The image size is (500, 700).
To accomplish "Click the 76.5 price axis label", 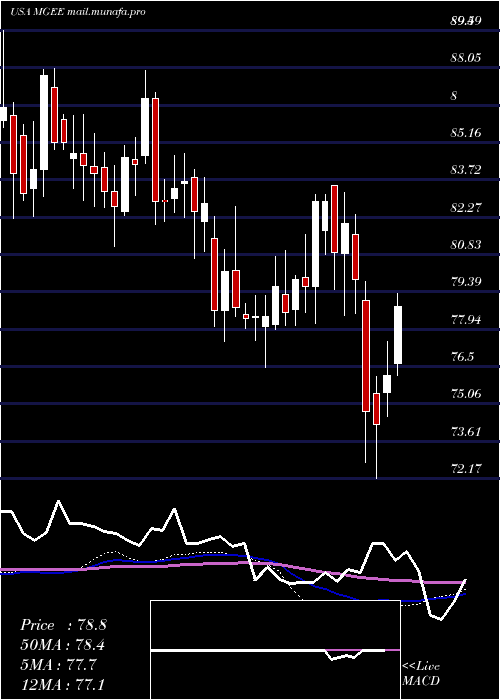I will point(462,357).
